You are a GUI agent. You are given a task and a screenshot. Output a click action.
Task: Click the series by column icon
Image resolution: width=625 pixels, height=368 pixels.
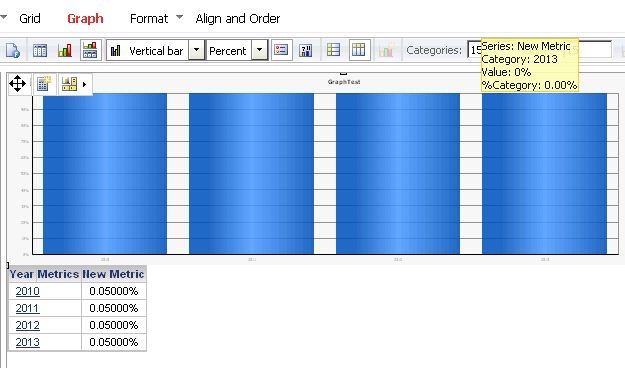[359, 50]
